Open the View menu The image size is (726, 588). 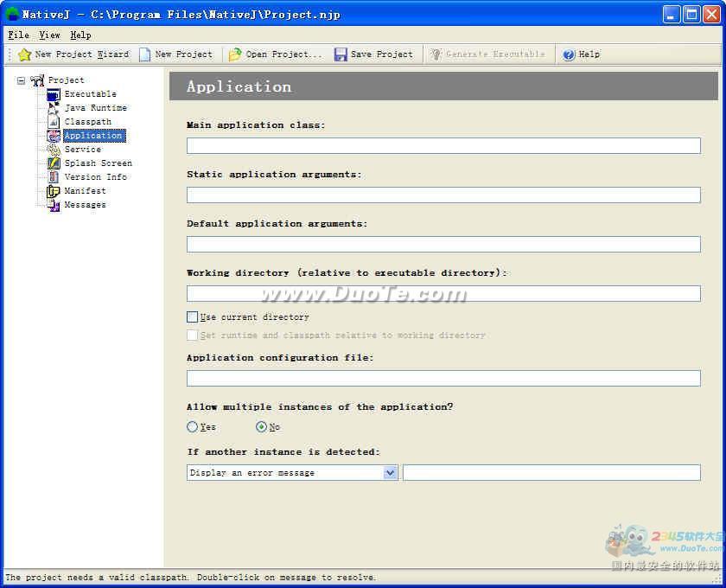pos(49,35)
